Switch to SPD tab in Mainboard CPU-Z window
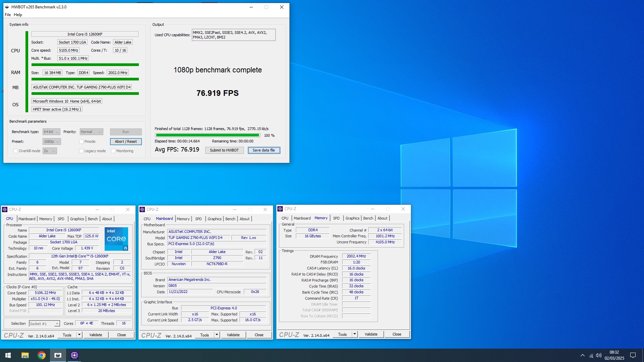Image resolution: width=644 pixels, height=362 pixels. [x=199, y=219]
